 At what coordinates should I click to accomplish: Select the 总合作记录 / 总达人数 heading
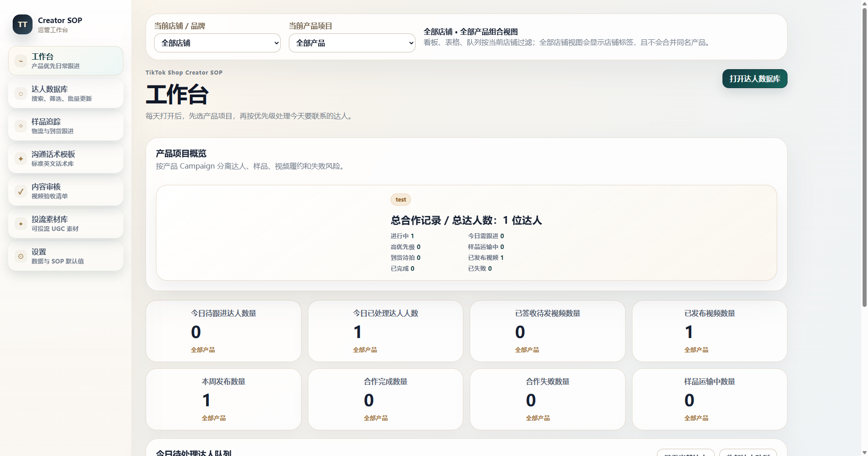tap(466, 221)
